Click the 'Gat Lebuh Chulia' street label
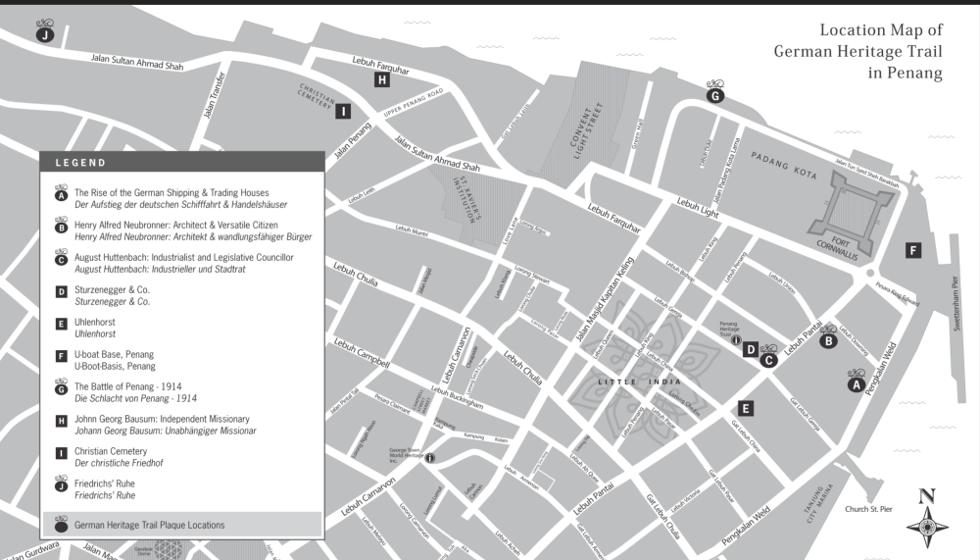Screen dimensions: 980x560 (662, 516)
